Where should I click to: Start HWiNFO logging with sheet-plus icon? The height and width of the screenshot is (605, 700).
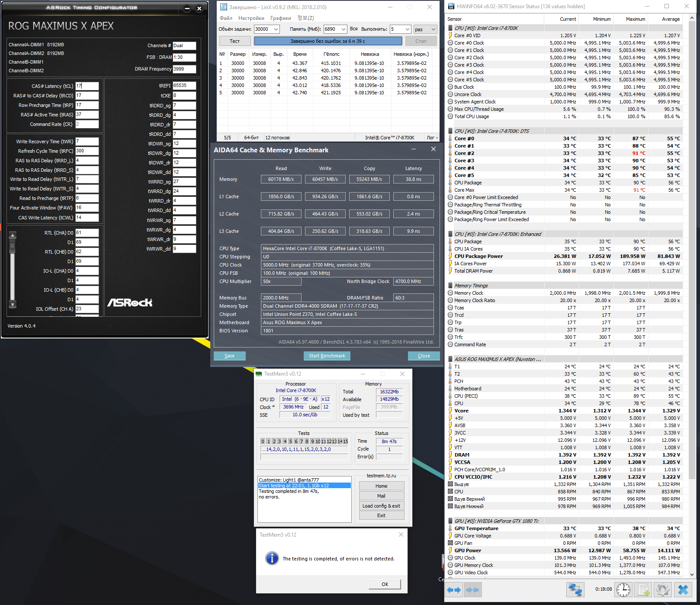(643, 590)
